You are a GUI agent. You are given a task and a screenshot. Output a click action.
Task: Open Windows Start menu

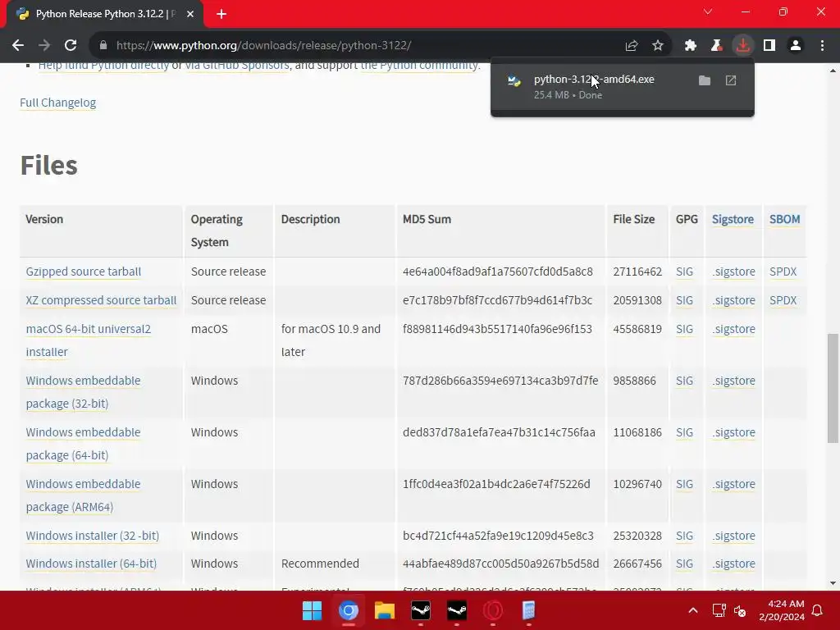click(312, 610)
